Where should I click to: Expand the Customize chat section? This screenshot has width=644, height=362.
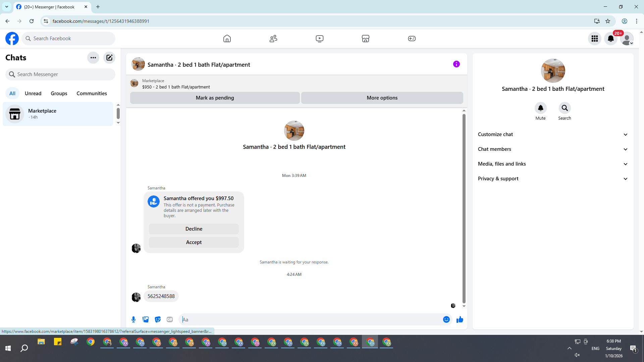553,134
